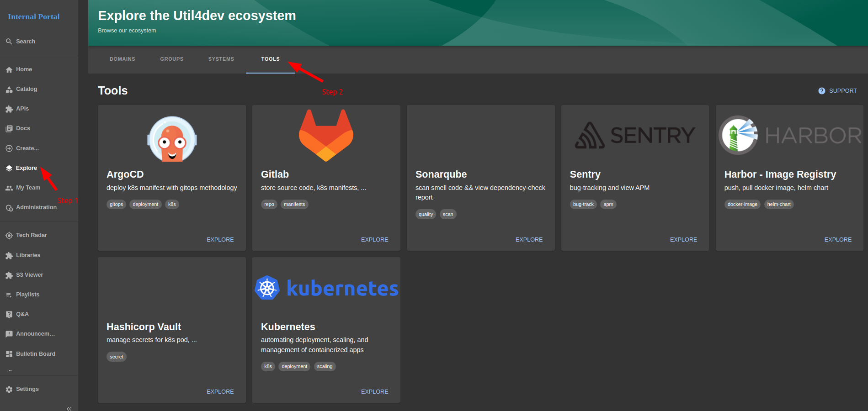The height and width of the screenshot is (411, 868).
Task: Click the Bulletin Board icon
Action: (x=9, y=354)
